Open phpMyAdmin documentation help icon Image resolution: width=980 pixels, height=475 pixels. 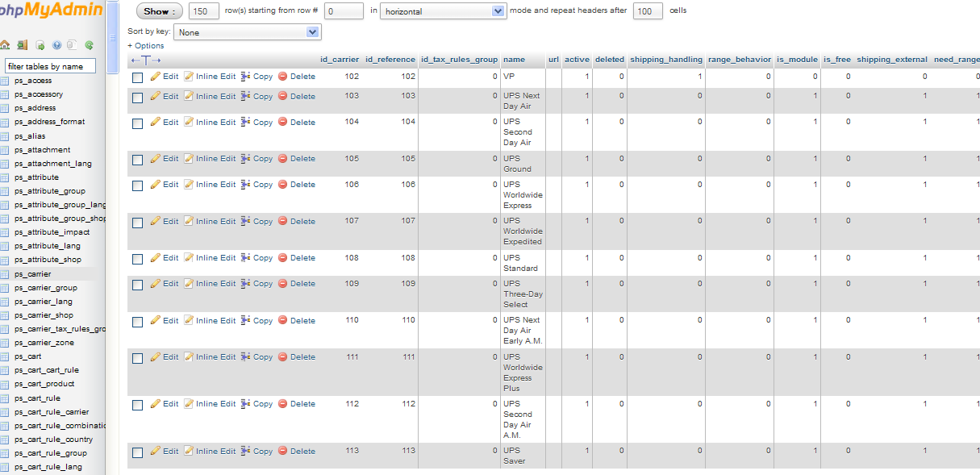pyautogui.click(x=56, y=45)
